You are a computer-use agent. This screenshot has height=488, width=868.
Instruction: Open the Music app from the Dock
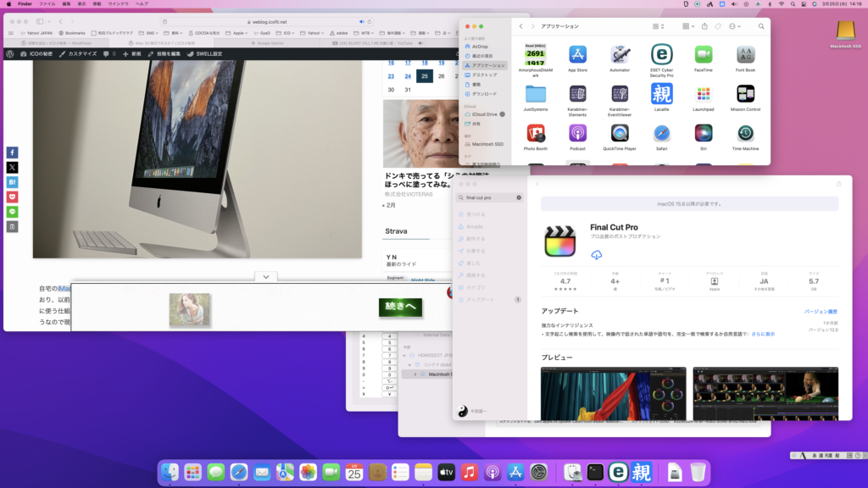pyautogui.click(x=470, y=472)
